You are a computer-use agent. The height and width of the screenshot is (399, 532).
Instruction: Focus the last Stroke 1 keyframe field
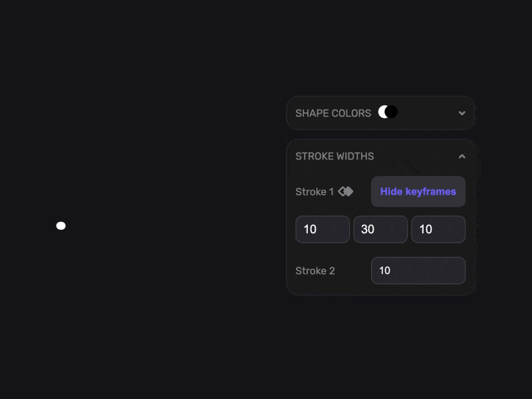point(438,229)
